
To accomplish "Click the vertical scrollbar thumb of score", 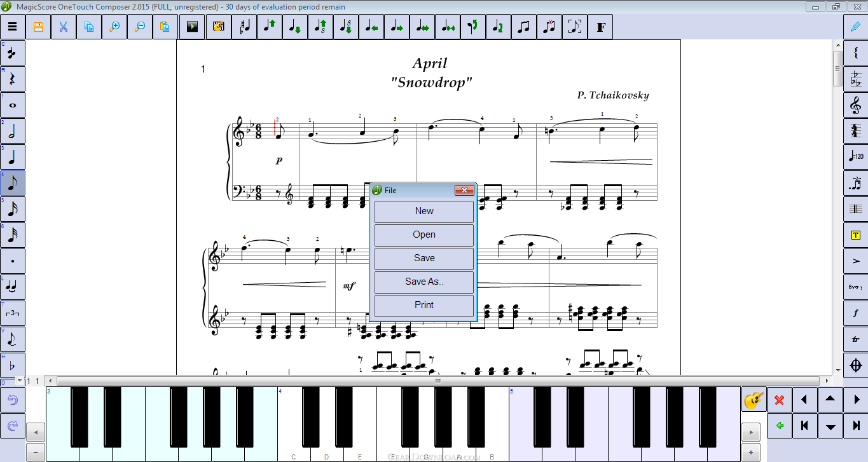I will (x=837, y=69).
